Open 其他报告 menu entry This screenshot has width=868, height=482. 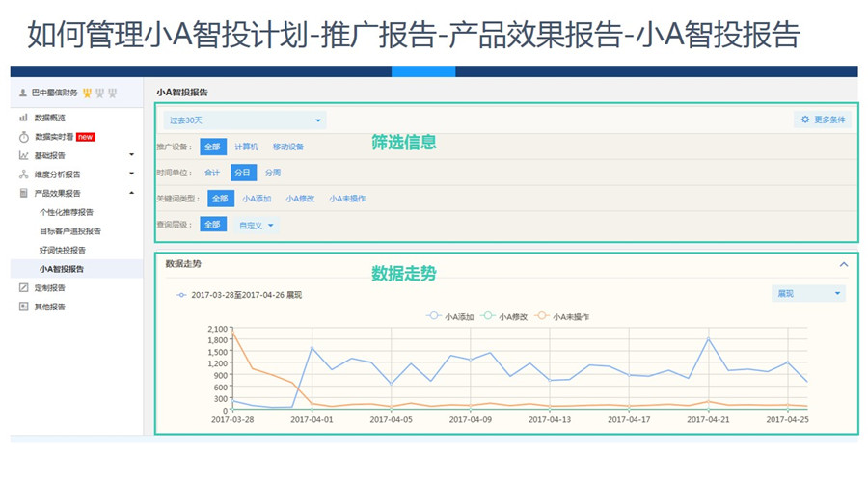(x=50, y=307)
